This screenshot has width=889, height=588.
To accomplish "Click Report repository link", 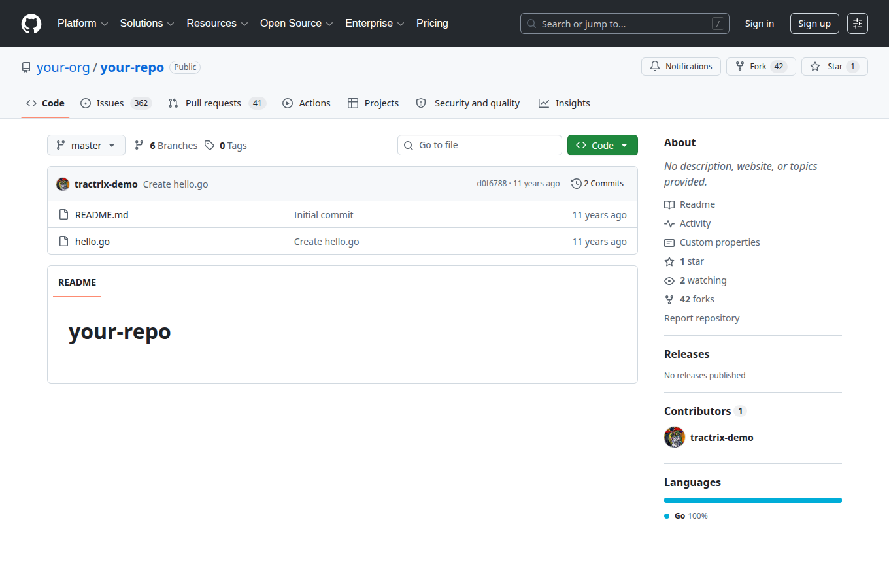I will click(702, 318).
